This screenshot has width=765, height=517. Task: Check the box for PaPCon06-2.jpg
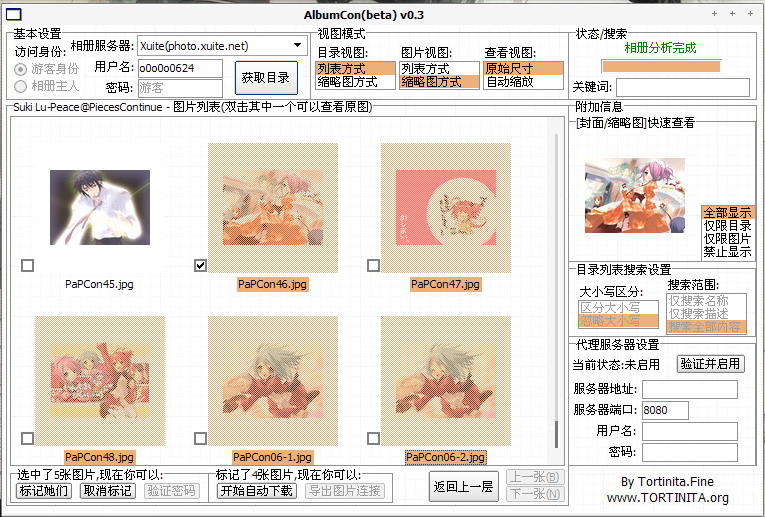click(x=373, y=438)
